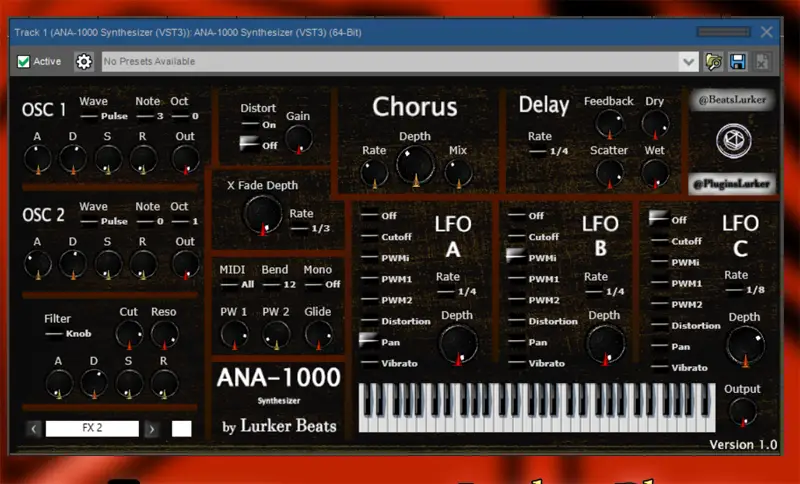
Task: Click the next FX page arrow
Action: (152, 429)
